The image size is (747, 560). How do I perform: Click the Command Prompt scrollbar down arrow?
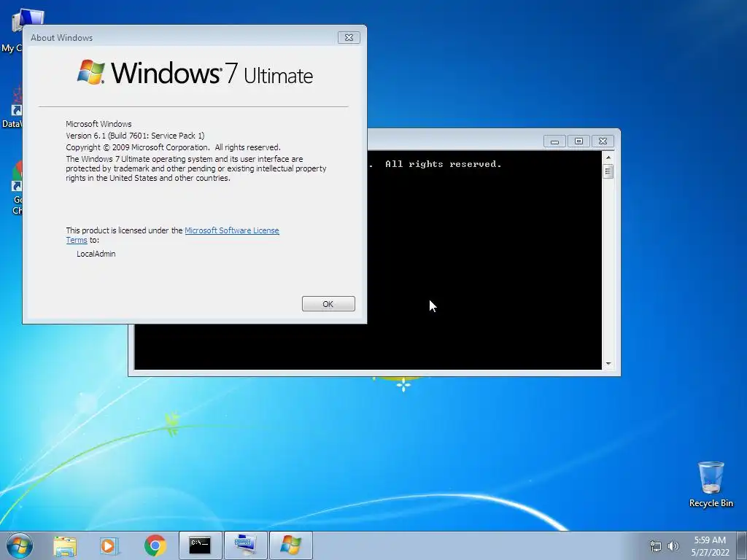pos(608,364)
